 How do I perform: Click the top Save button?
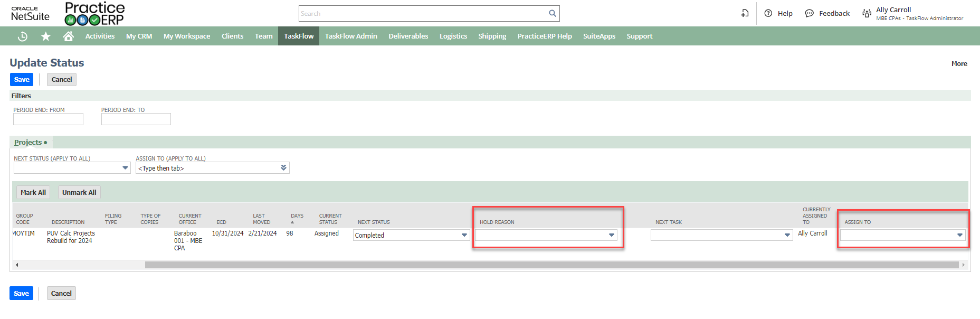pos(22,80)
